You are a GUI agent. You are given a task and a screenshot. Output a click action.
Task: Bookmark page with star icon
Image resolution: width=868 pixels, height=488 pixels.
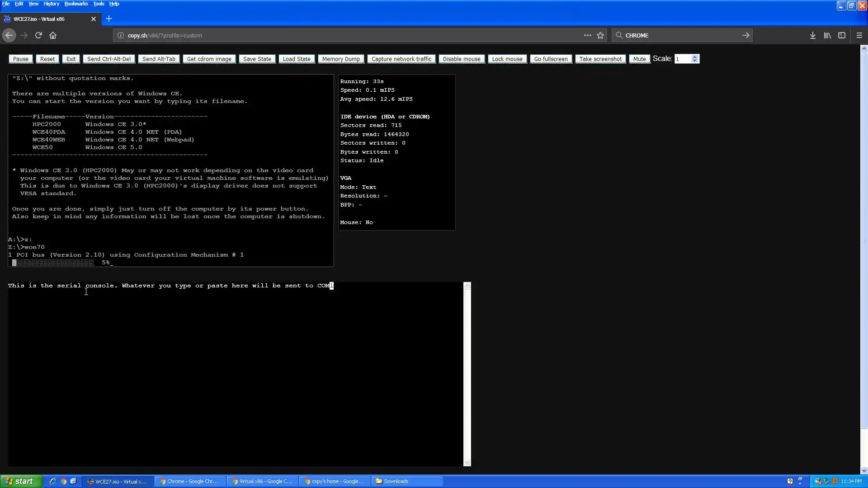(x=600, y=35)
